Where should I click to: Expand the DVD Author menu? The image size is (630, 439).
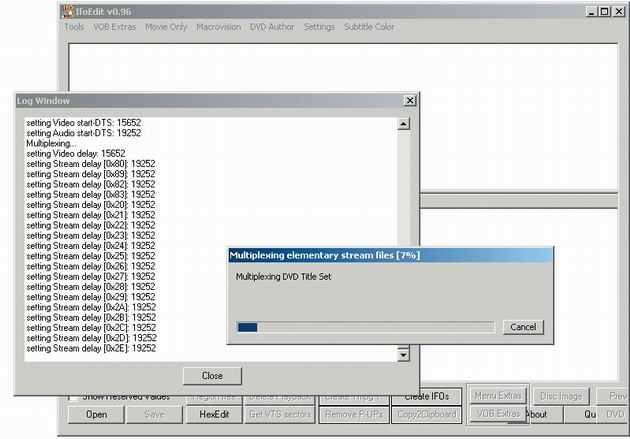[273, 27]
